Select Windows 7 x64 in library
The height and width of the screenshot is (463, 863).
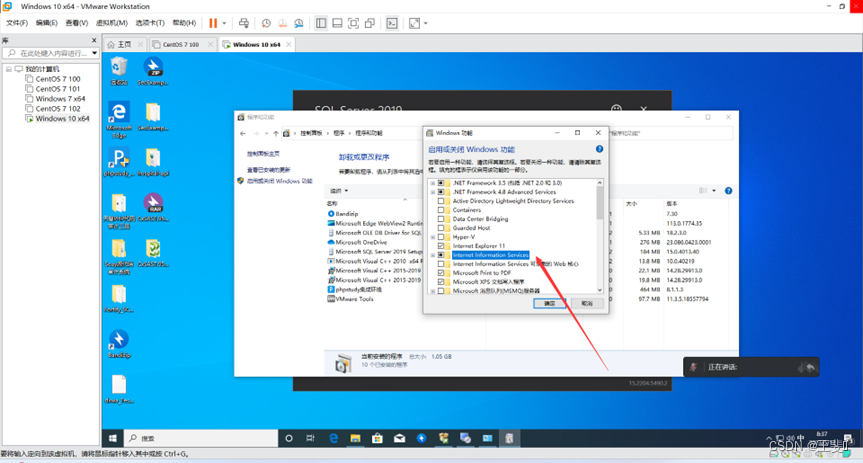[x=61, y=99]
